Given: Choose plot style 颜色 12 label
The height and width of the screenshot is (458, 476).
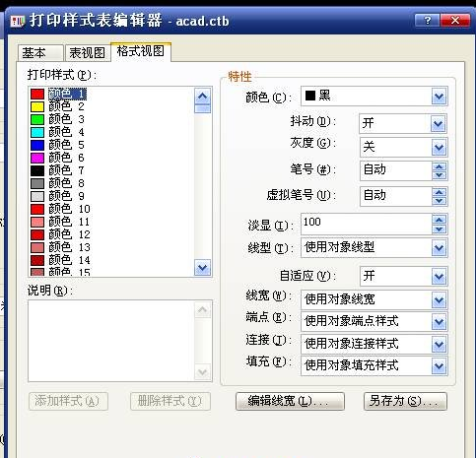Looking at the screenshot, I should (69, 234).
